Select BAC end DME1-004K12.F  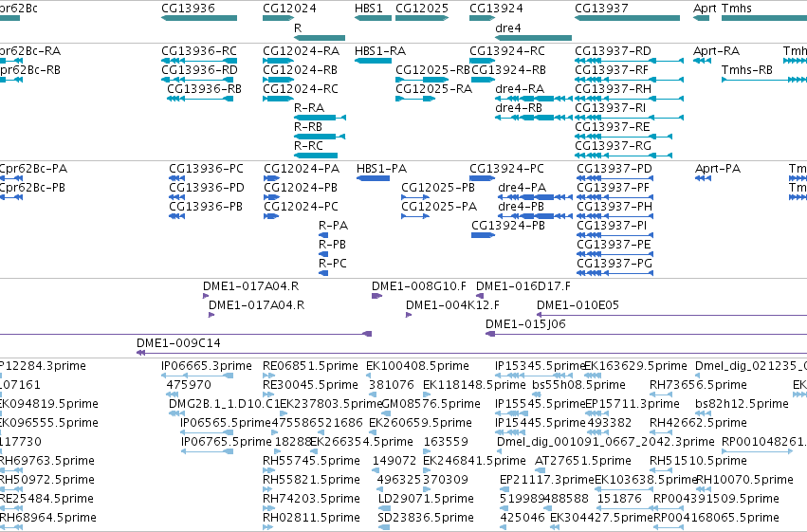(452, 305)
